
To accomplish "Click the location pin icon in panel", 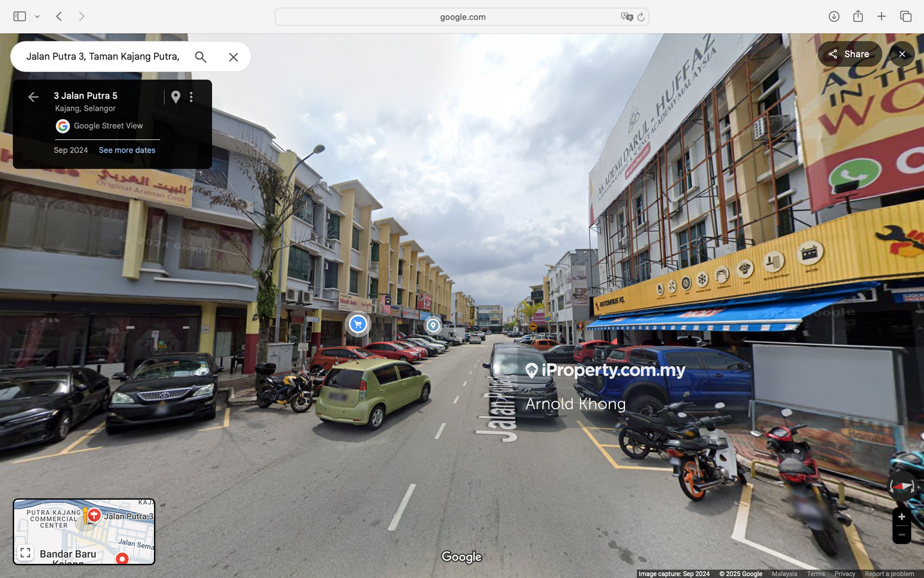I will pyautogui.click(x=176, y=97).
